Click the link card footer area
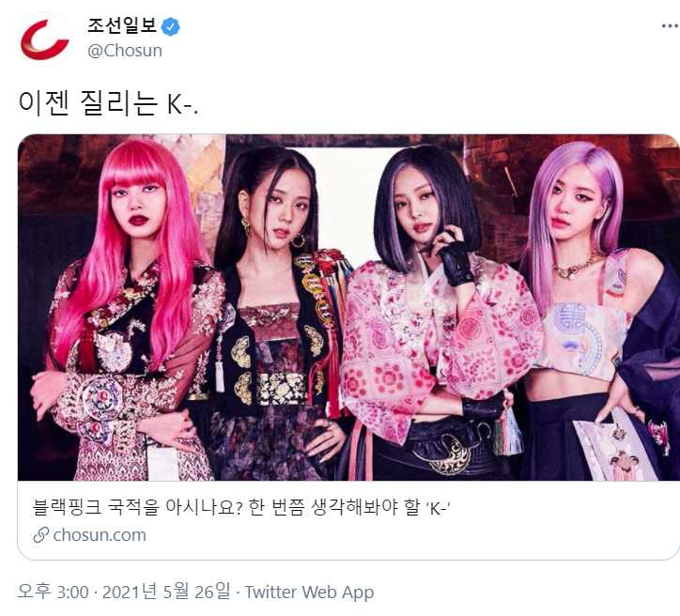Viewport: 680px width, 616px height. tap(348, 520)
